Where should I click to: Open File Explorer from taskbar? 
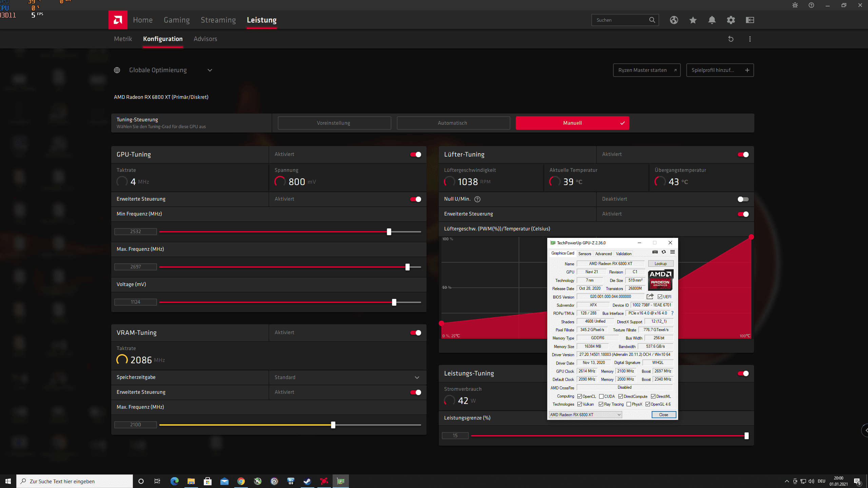(191, 481)
